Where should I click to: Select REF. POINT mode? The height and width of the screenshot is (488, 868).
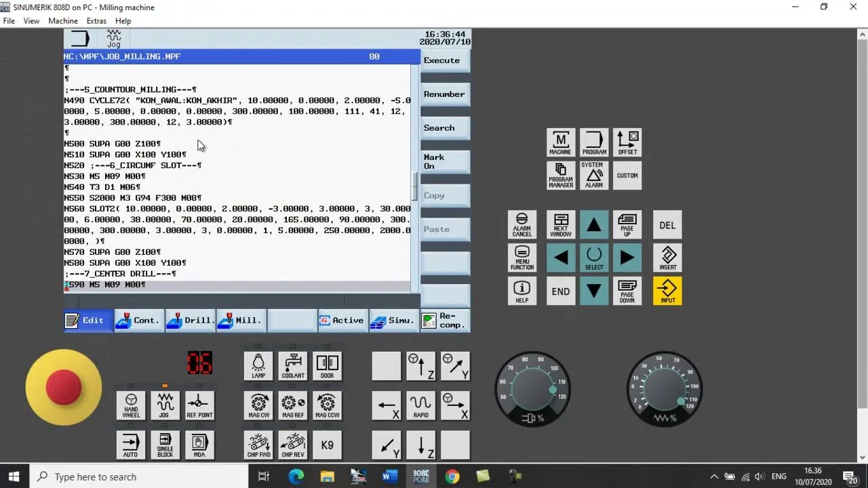[199, 405]
